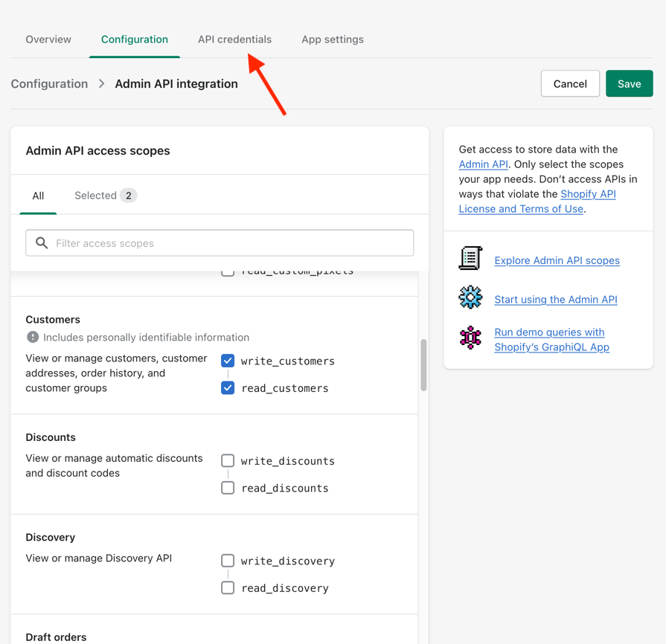The width and height of the screenshot is (666, 644).
Task: Click 'Includes personally identifiable information' text
Action: pos(146,337)
